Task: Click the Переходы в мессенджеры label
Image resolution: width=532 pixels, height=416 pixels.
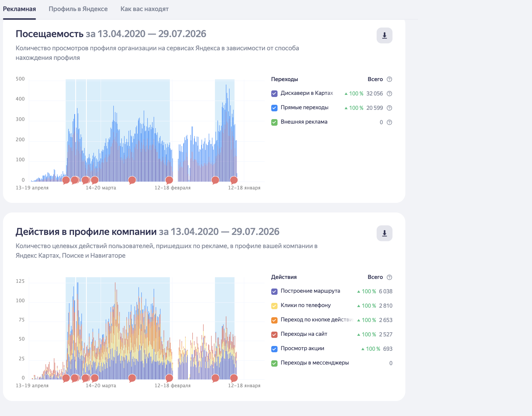Action: pos(315,363)
